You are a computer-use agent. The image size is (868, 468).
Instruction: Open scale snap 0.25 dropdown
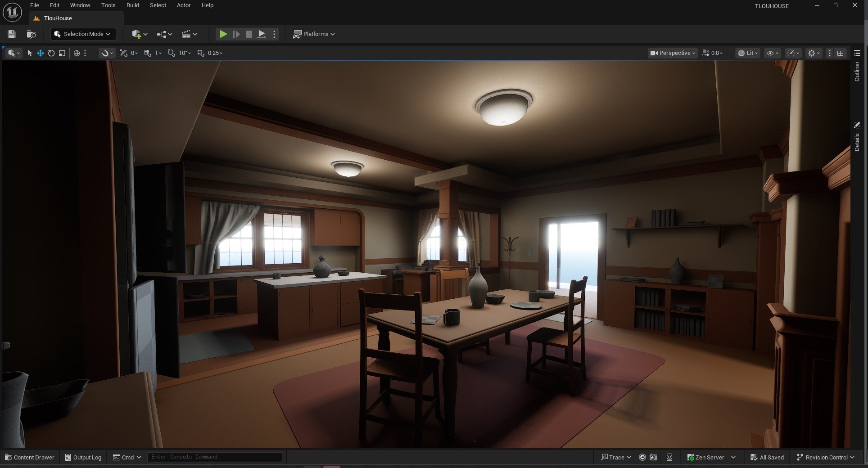pyautogui.click(x=215, y=53)
